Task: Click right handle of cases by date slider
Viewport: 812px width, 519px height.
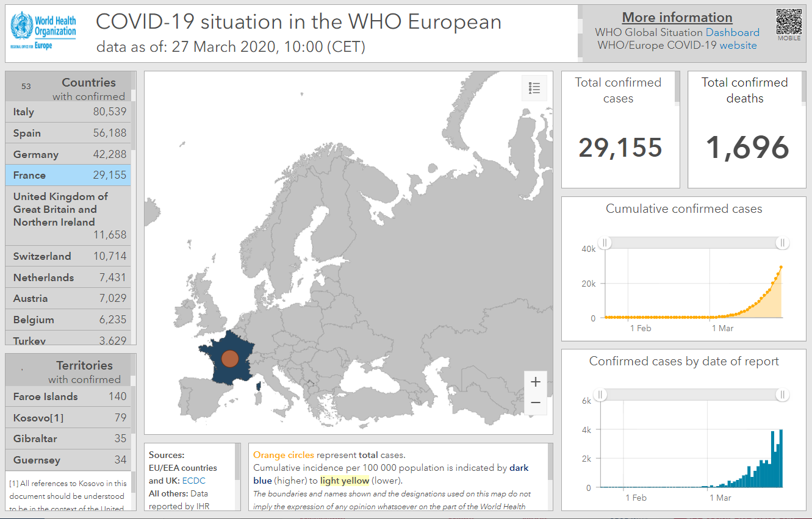Action: [x=782, y=395]
